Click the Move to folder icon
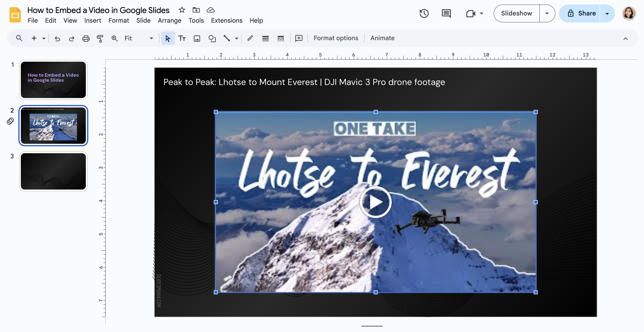 (x=196, y=10)
